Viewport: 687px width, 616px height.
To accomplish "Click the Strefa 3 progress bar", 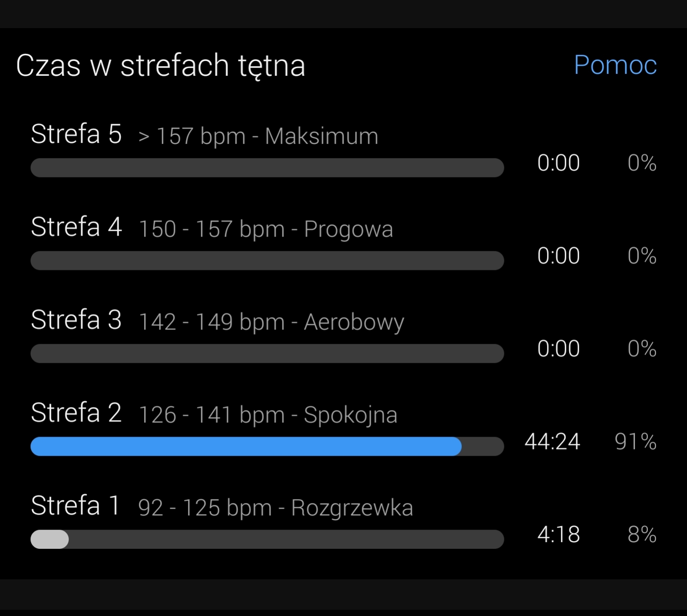I will (x=267, y=354).
